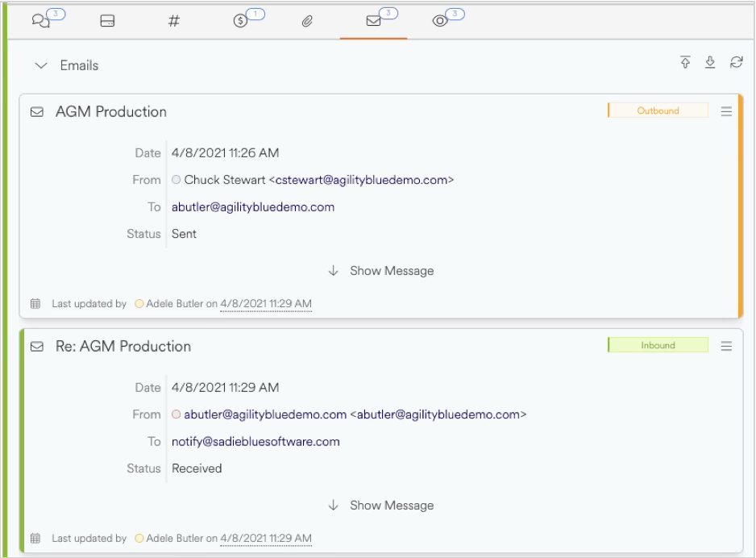The image size is (756, 558).
Task: Select the emails envelope tab
Action: pyautogui.click(x=374, y=21)
